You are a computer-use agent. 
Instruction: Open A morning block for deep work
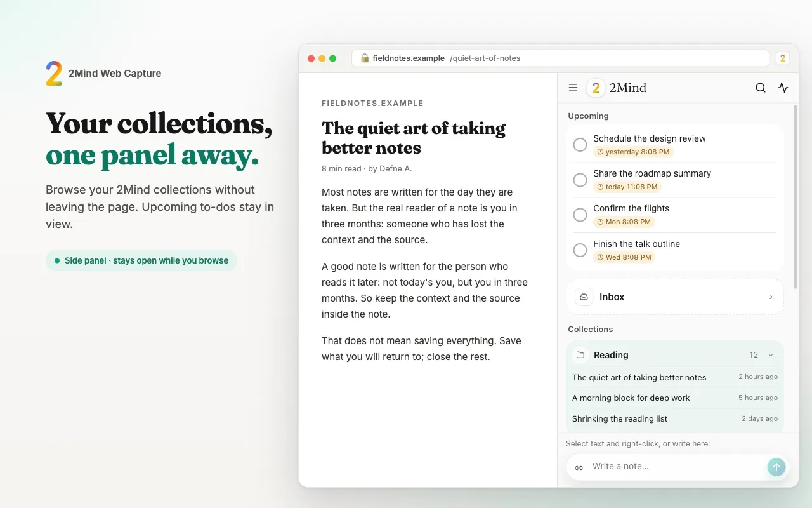click(675, 398)
